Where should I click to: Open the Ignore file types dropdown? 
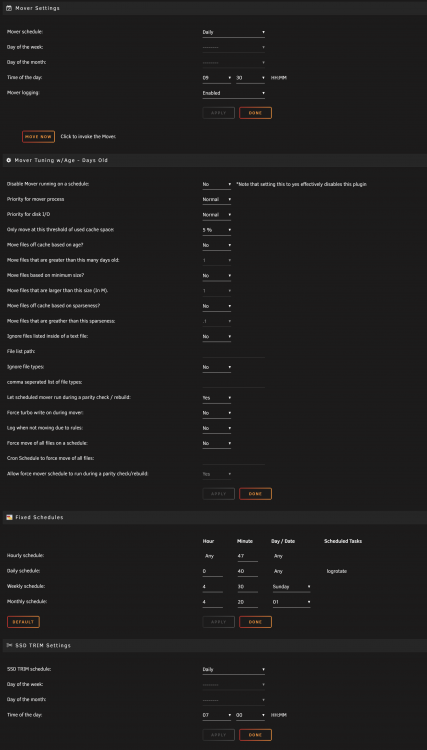point(217,367)
